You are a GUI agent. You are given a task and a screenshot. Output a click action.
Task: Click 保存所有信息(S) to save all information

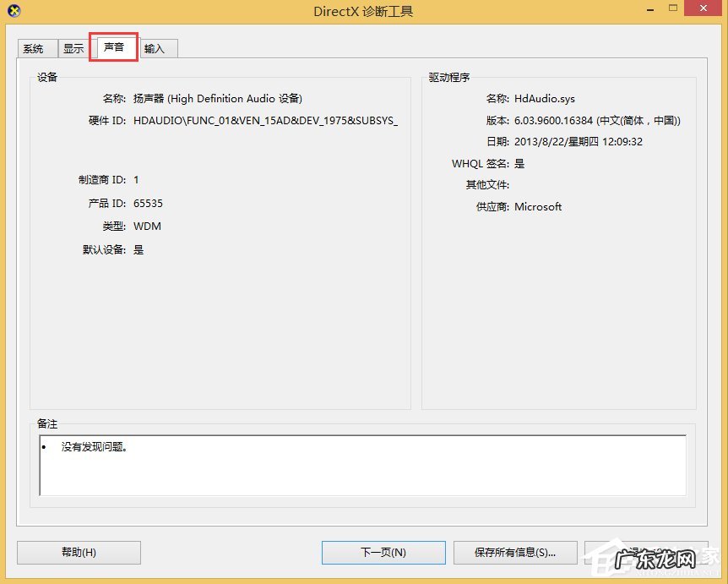515,552
